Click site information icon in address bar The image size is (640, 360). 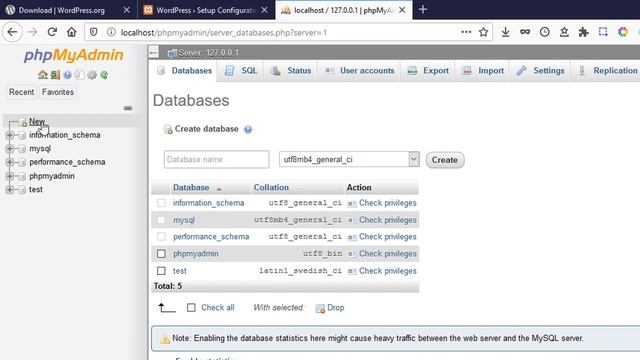pos(111,32)
